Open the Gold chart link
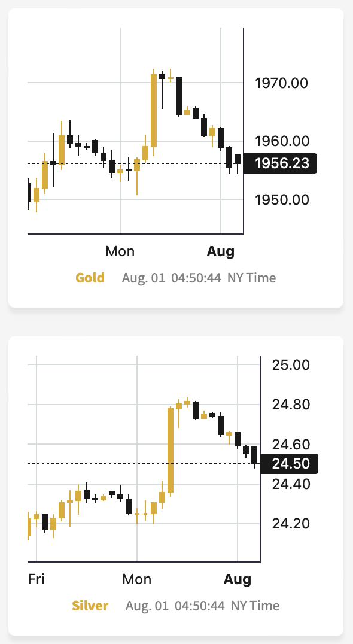Viewport: 353px width, 644px height. point(90,278)
